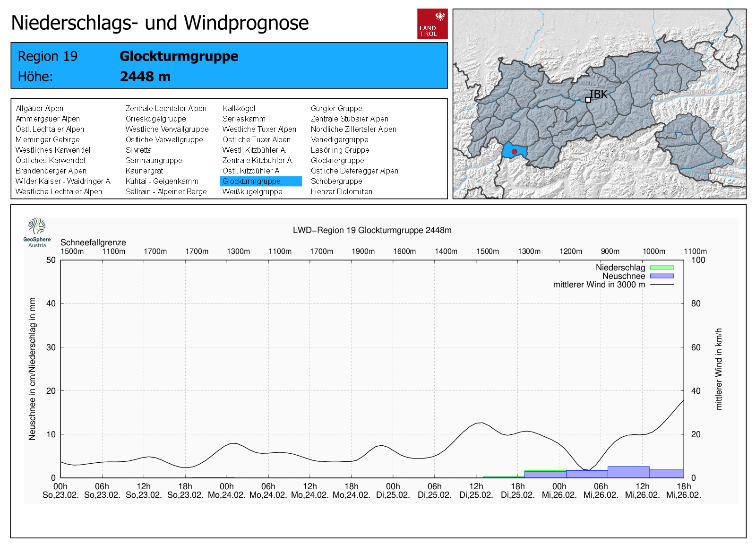Open the Glocknergruppe region forecast
Viewport: 756px width, 545px height.
tap(337, 161)
